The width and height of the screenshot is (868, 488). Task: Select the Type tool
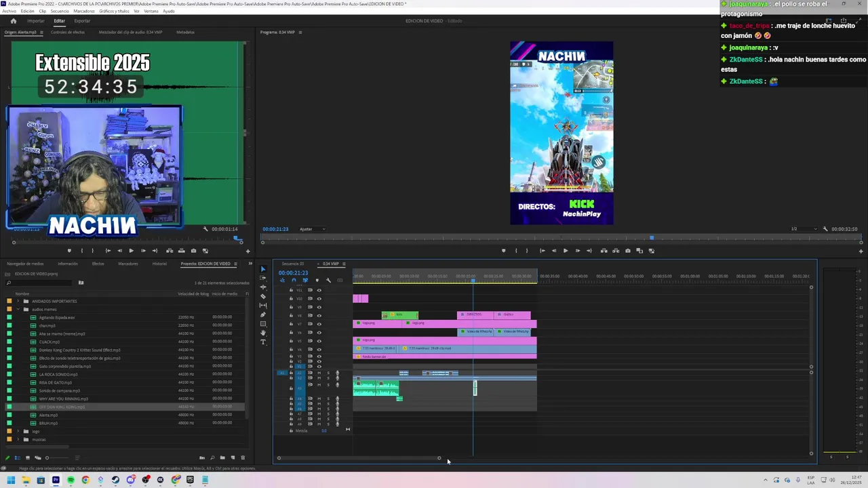pos(263,342)
